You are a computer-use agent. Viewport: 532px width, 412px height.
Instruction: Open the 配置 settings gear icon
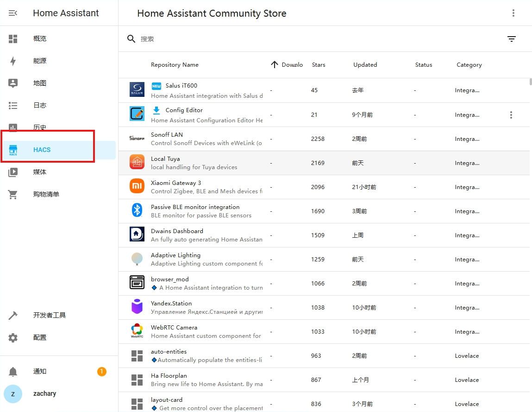pos(13,337)
